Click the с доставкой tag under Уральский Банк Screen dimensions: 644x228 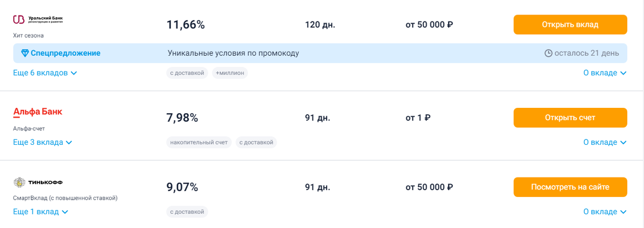[x=187, y=72]
